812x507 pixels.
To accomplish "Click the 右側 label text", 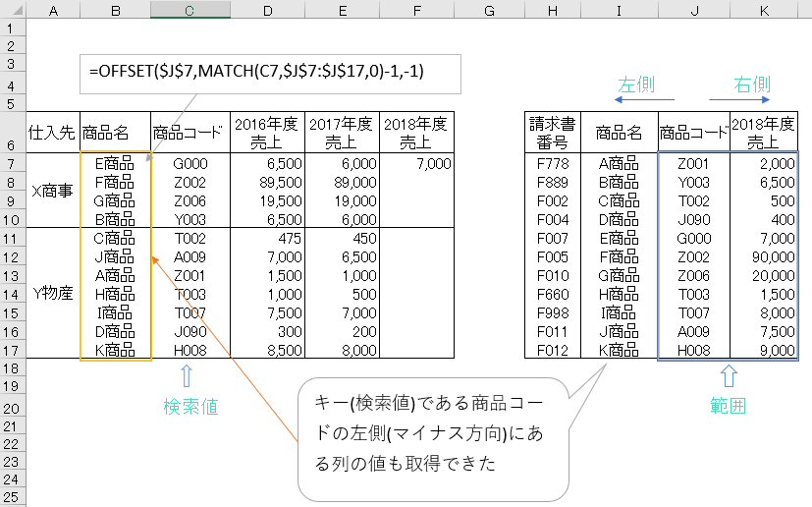I will coord(752,84).
